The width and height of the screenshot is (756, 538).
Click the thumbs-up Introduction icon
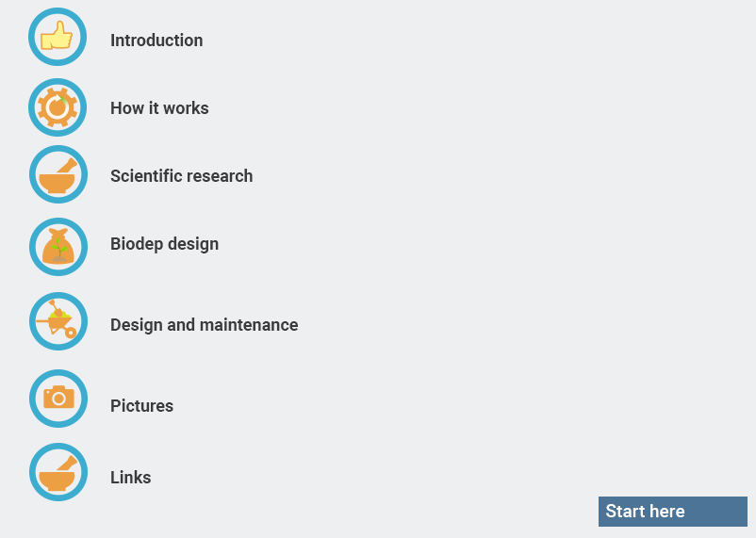click(58, 37)
